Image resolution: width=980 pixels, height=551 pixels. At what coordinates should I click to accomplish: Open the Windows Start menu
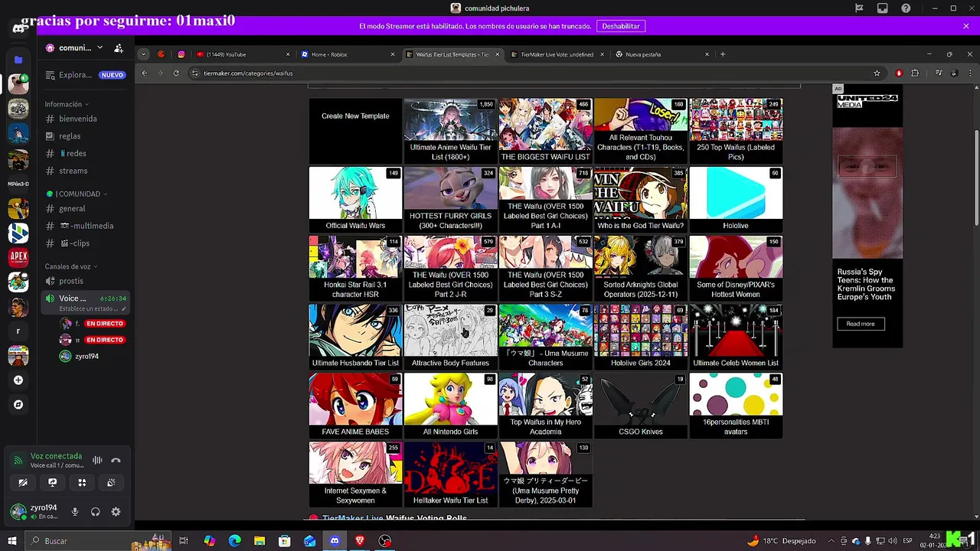[x=11, y=541]
